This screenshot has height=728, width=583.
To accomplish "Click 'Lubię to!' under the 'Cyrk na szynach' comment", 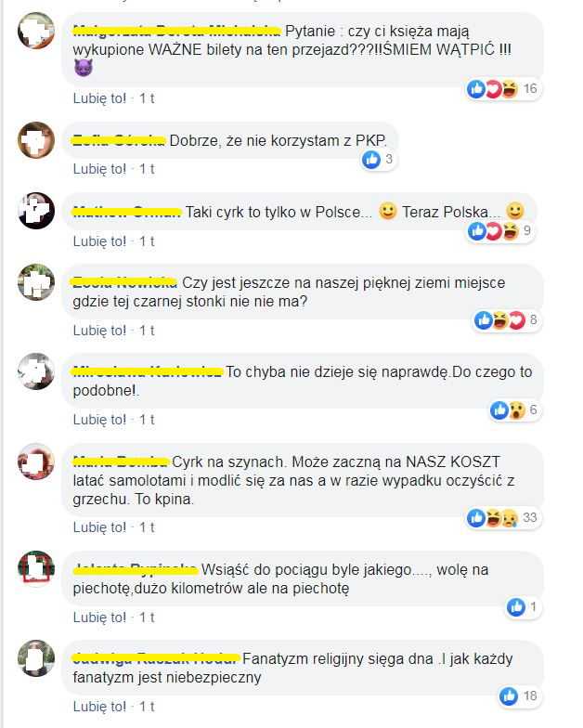I will 99,527.
